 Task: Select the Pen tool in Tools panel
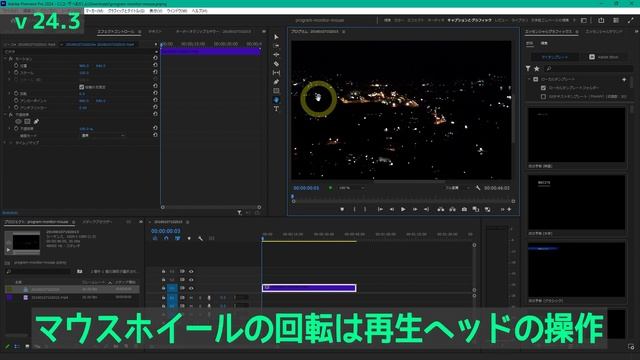point(276,82)
